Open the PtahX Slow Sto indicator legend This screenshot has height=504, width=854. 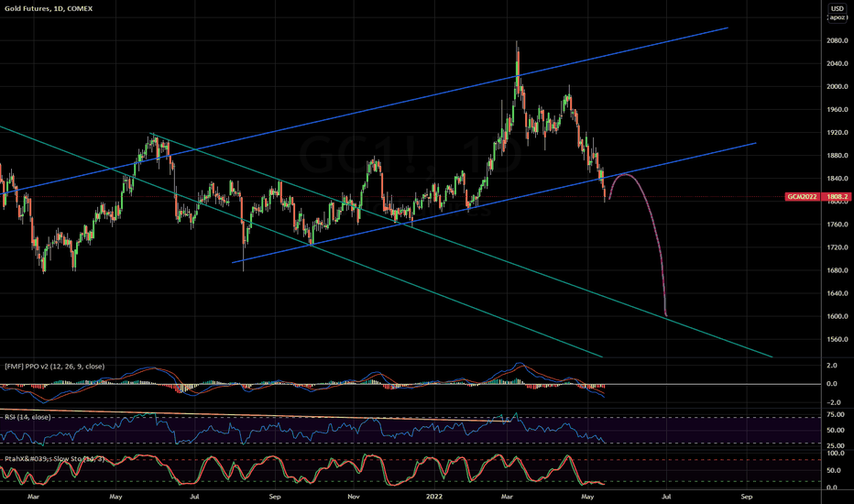54,459
